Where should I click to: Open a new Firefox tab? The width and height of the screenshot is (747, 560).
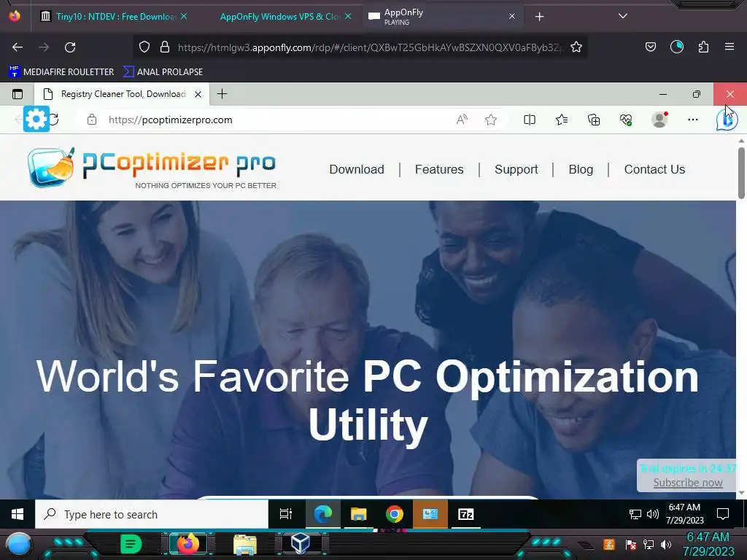coord(539,17)
